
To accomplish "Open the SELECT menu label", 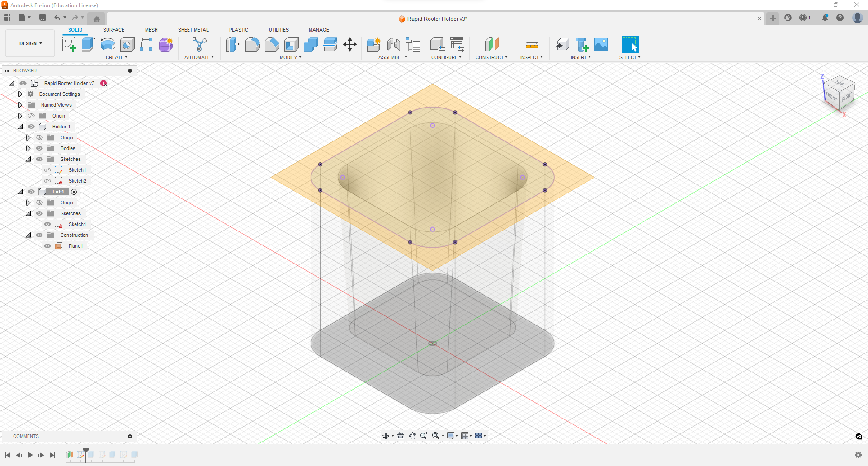I will click(630, 57).
